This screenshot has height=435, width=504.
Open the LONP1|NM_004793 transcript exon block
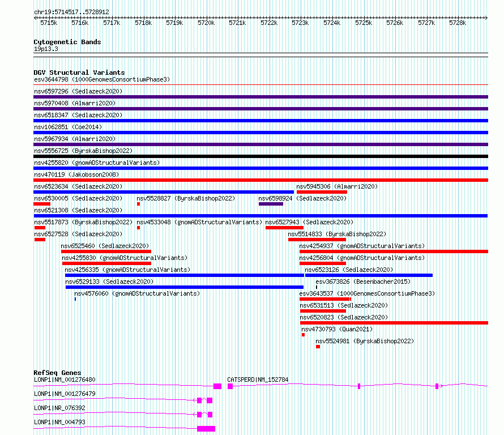(x=206, y=429)
